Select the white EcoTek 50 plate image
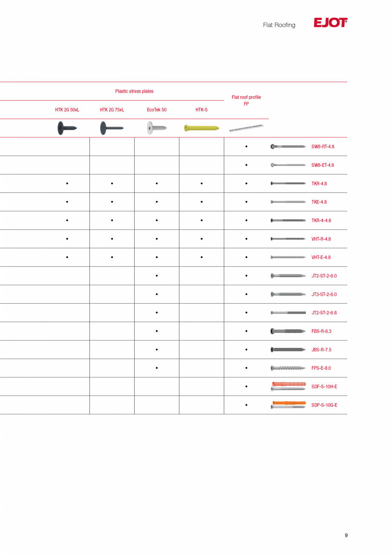This screenshot has width=392, height=555. (x=156, y=128)
